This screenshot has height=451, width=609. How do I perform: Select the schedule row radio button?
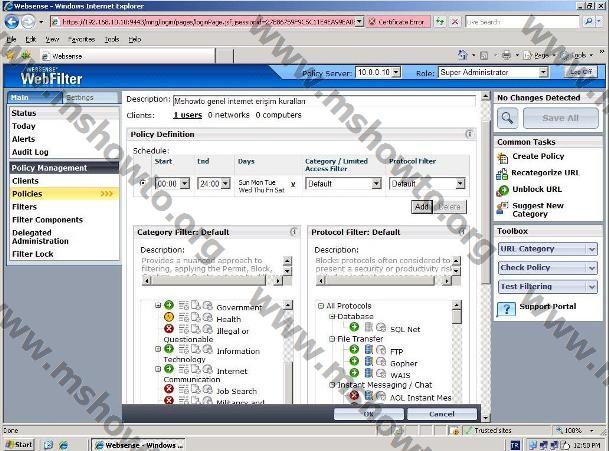point(143,183)
